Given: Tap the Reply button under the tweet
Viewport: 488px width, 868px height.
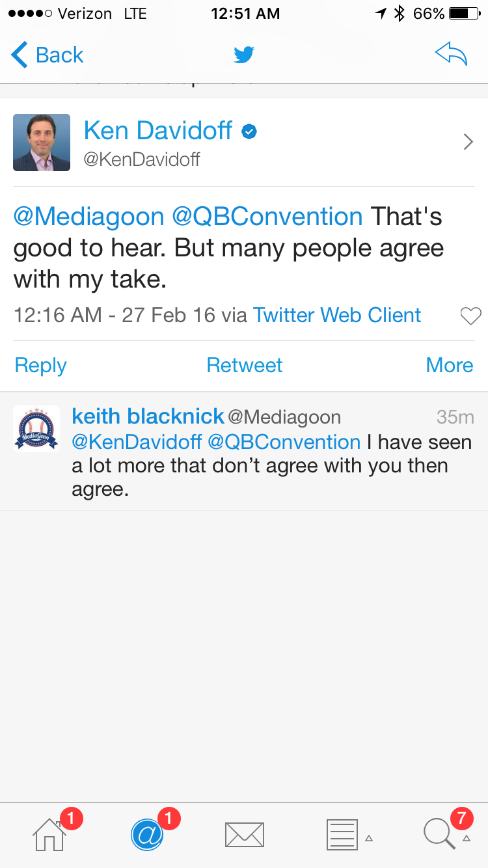Looking at the screenshot, I should (40, 366).
